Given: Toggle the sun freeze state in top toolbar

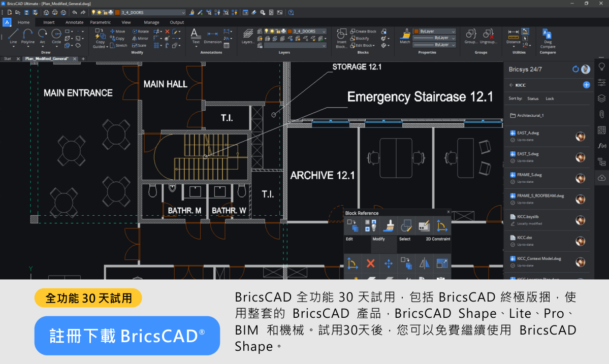Looking at the screenshot, I should click(x=99, y=12).
